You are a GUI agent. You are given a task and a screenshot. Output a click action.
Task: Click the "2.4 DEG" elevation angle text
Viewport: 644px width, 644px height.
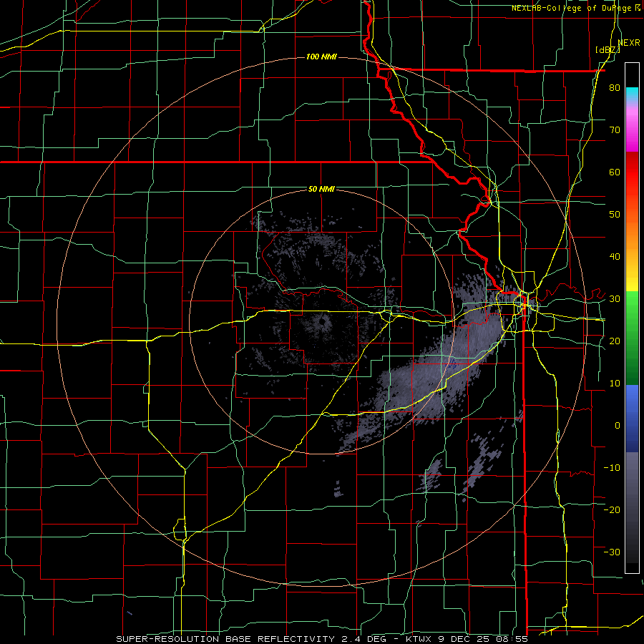(363, 639)
